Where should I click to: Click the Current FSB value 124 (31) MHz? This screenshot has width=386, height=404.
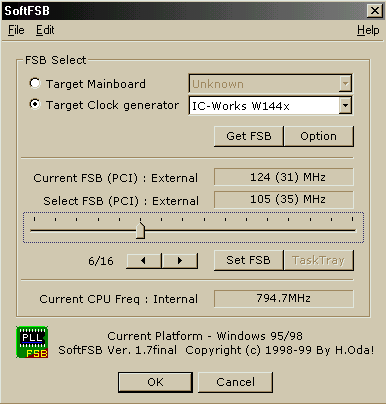[284, 177]
